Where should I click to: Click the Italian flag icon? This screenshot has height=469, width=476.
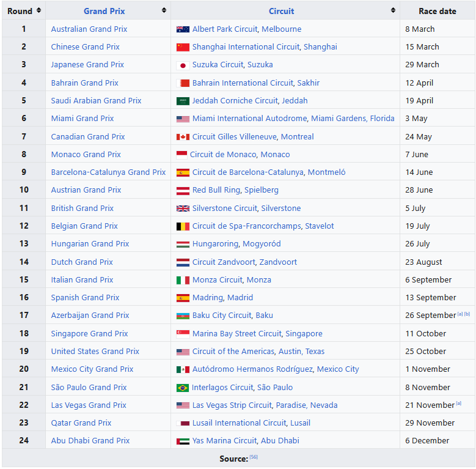point(183,280)
